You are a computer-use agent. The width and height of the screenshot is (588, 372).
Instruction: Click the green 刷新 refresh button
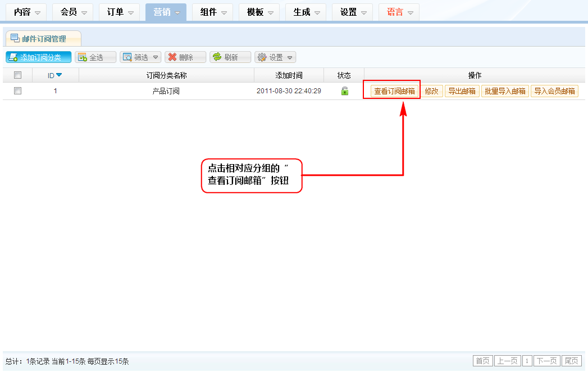(x=230, y=57)
